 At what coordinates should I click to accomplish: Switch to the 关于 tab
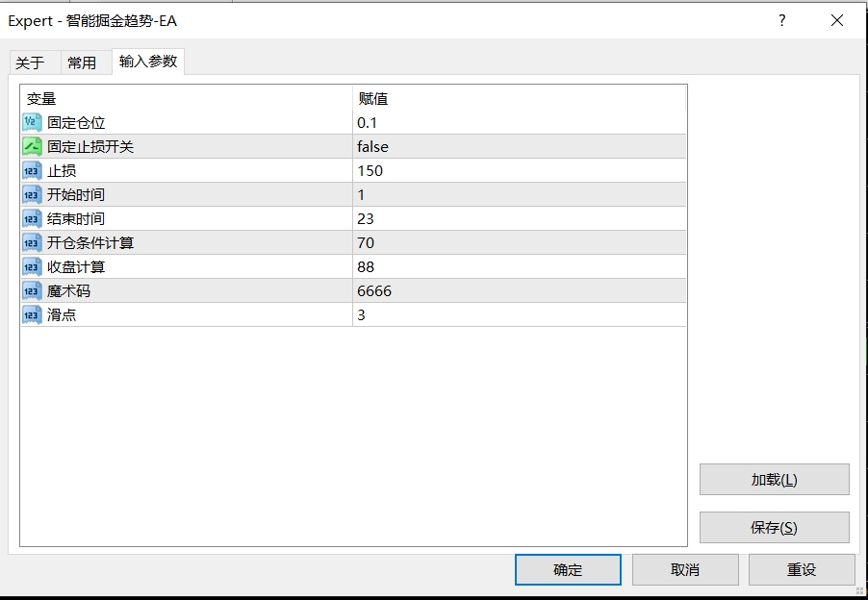point(31,62)
